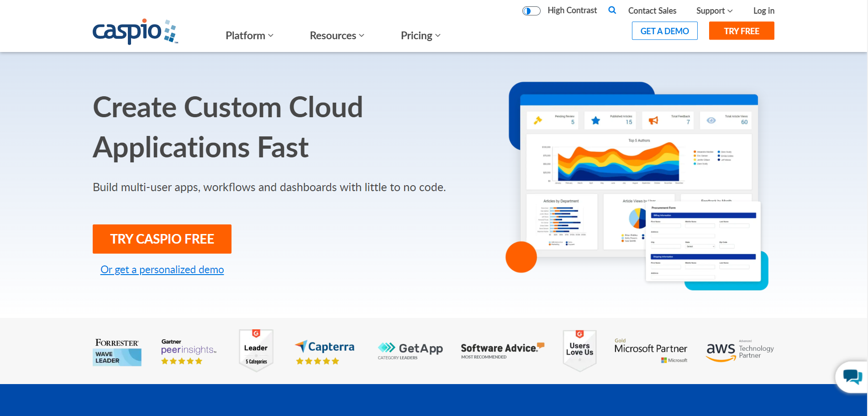Click the star icon Published Articles card

pos(595,120)
